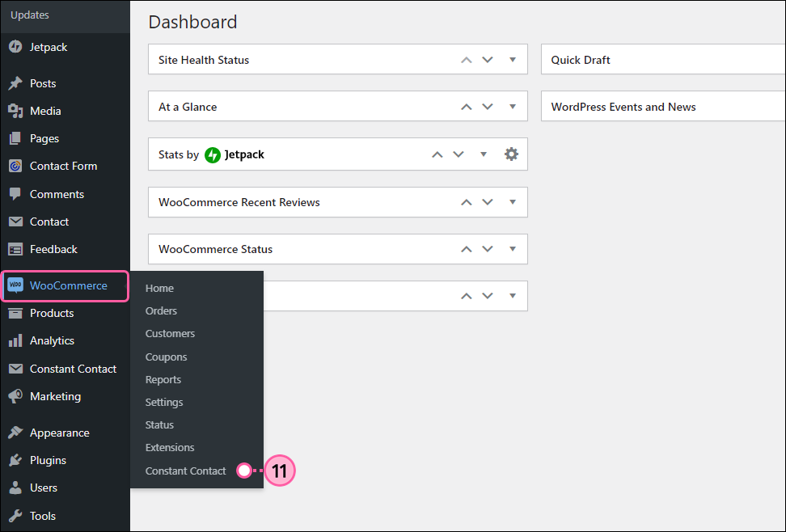This screenshot has width=786, height=532.
Task: Click the Marketing megaphone icon
Action: 15,396
